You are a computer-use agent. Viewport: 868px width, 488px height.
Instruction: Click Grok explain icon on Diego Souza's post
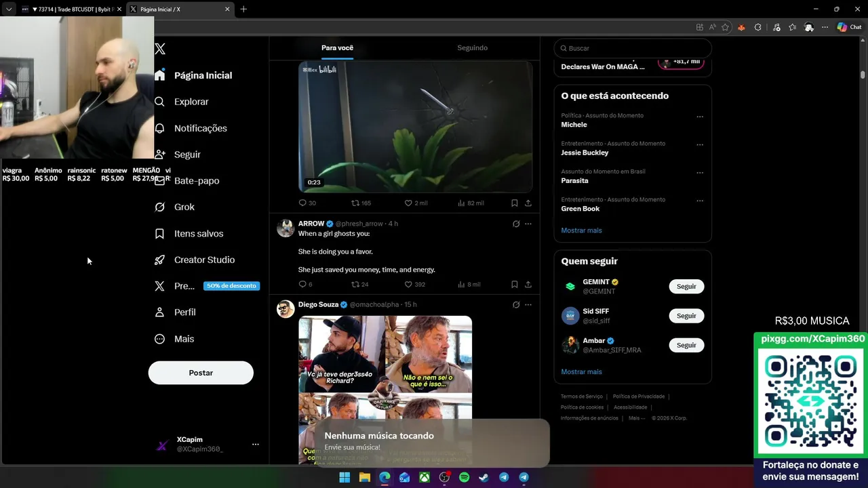(x=516, y=305)
